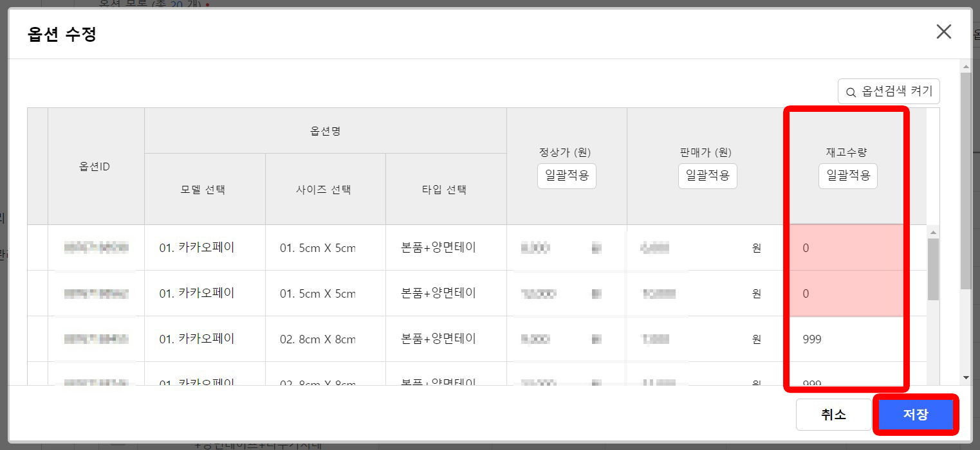Viewport: 980px width, 450px height.
Task: Toggle 옵션검색 켜기 search mode on
Action: pos(889,91)
